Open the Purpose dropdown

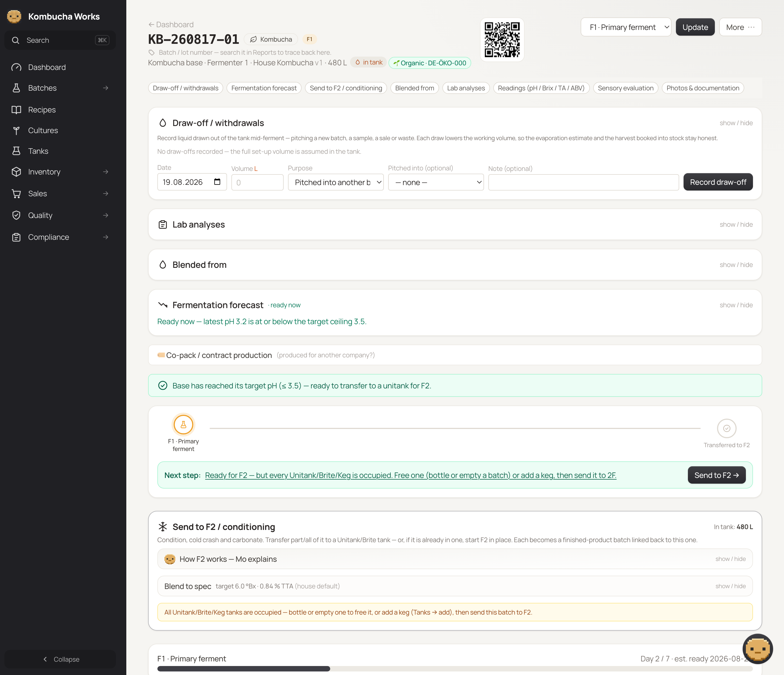tap(336, 182)
